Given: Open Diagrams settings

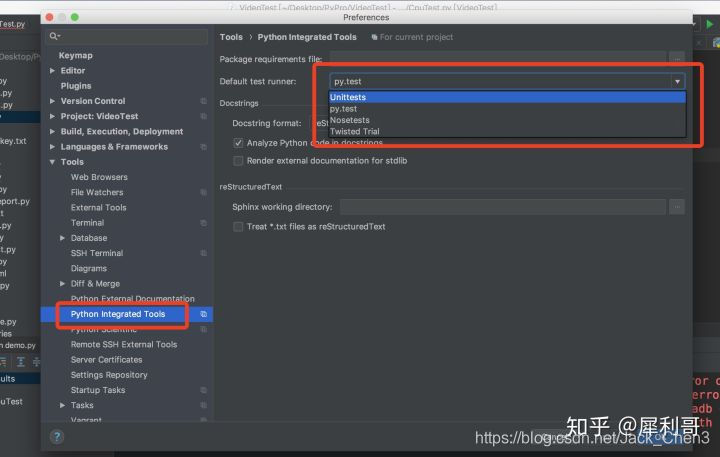Looking at the screenshot, I should [x=89, y=268].
